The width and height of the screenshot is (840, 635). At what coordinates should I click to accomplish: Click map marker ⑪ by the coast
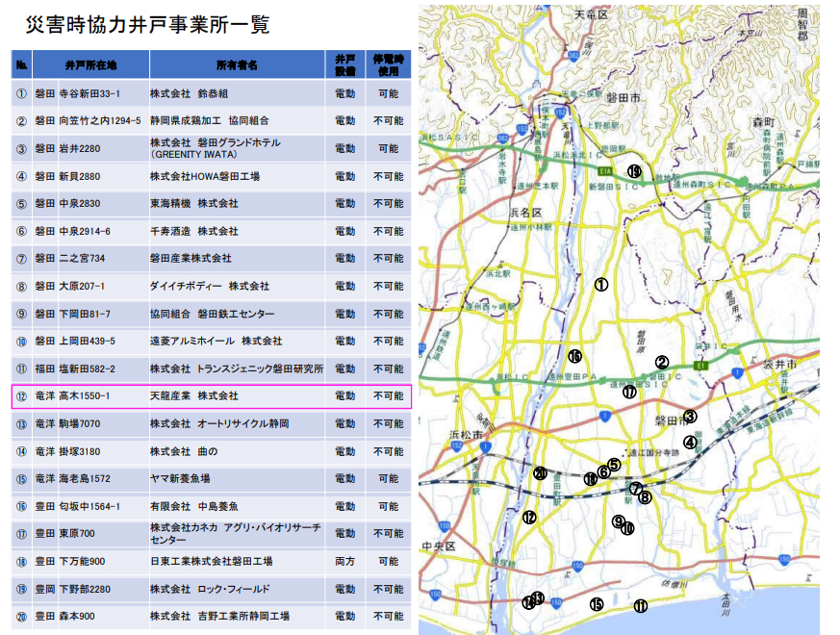click(641, 606)
